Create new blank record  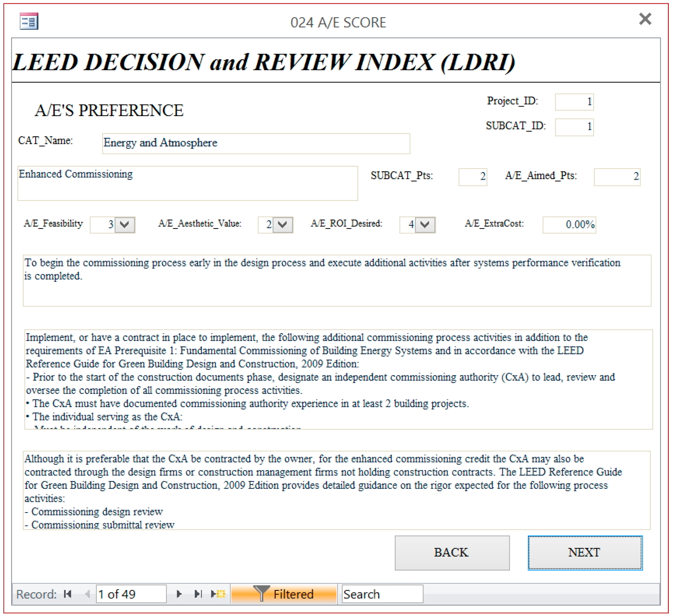click(218, 594)
